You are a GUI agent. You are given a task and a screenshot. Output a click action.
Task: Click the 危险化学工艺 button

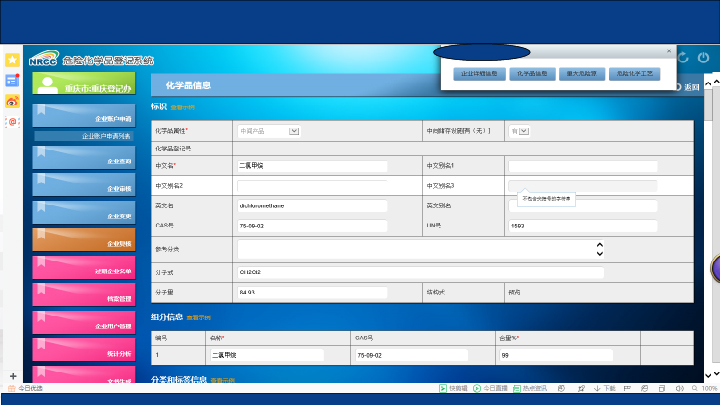pos(634,74)
